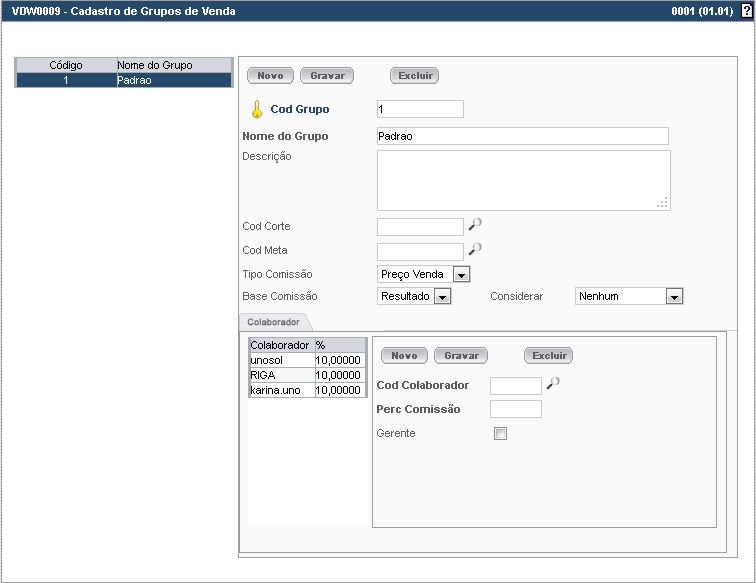The height and width of the screenshot is (583, 756).
Task: Click the Cod Colaborador search magnifier
Action: point(553,384)
